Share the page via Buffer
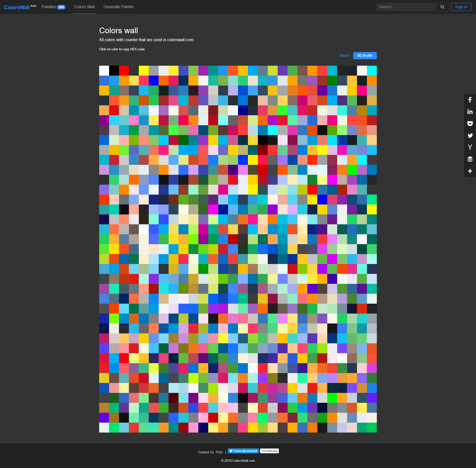Image resolution: width=476 pixels, height=468 pixels. click(470, 159)
